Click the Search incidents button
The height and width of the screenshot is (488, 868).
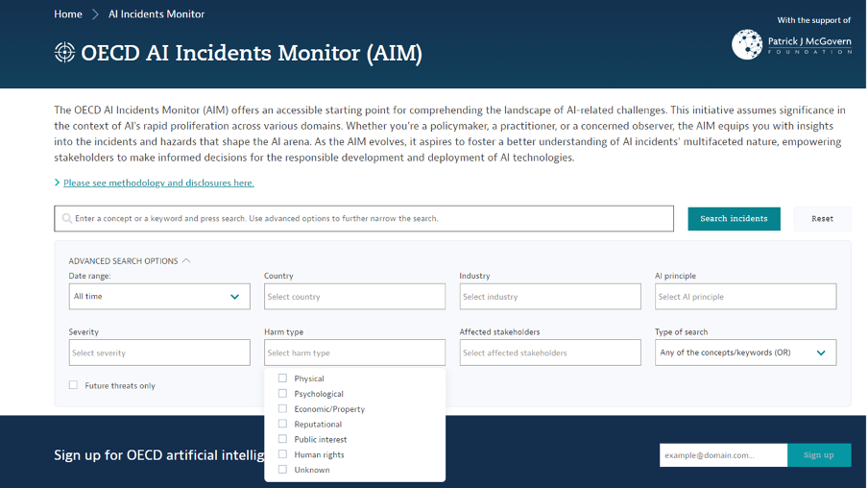734,219
